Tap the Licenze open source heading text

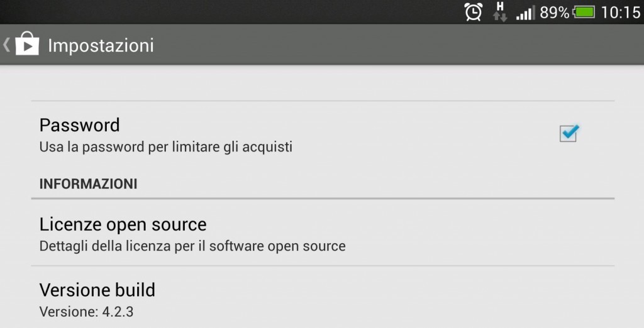(123, 224)
